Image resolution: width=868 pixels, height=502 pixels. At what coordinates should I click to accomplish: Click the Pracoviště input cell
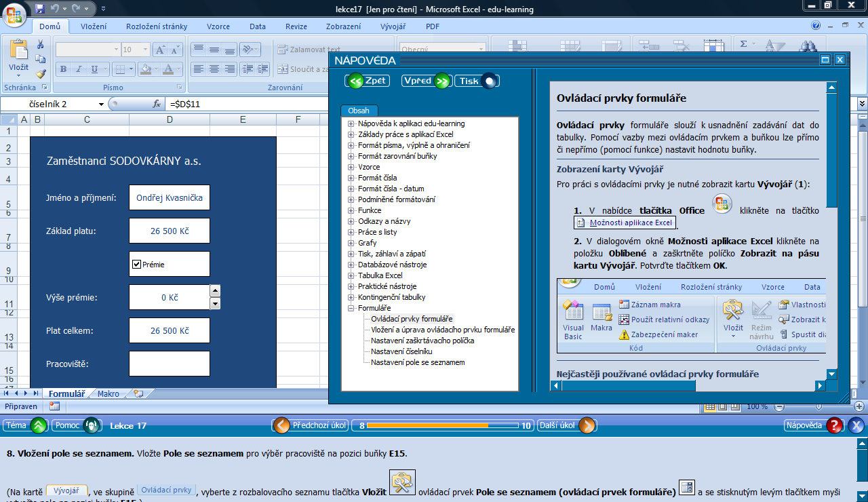[170, 364]
